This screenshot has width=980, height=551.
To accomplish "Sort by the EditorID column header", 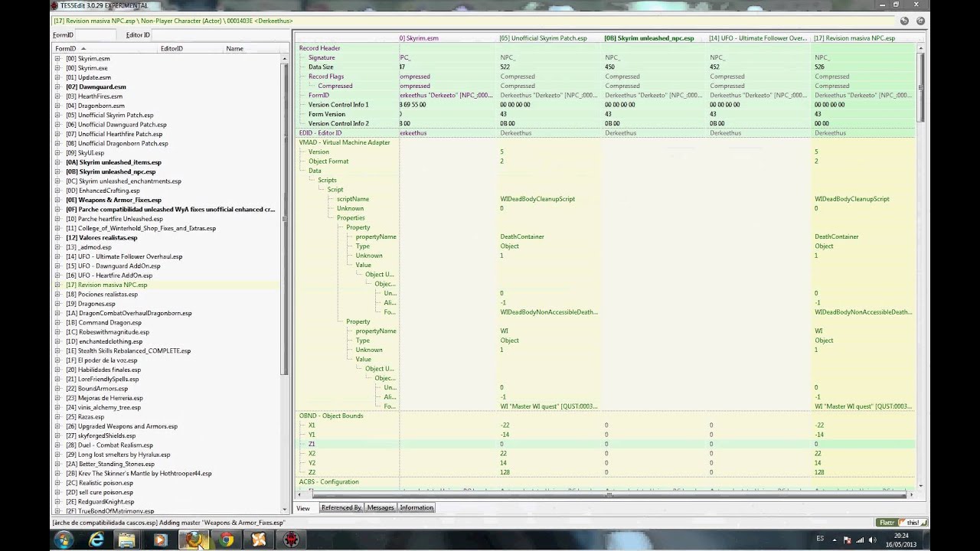I will [x=191, y=48].
